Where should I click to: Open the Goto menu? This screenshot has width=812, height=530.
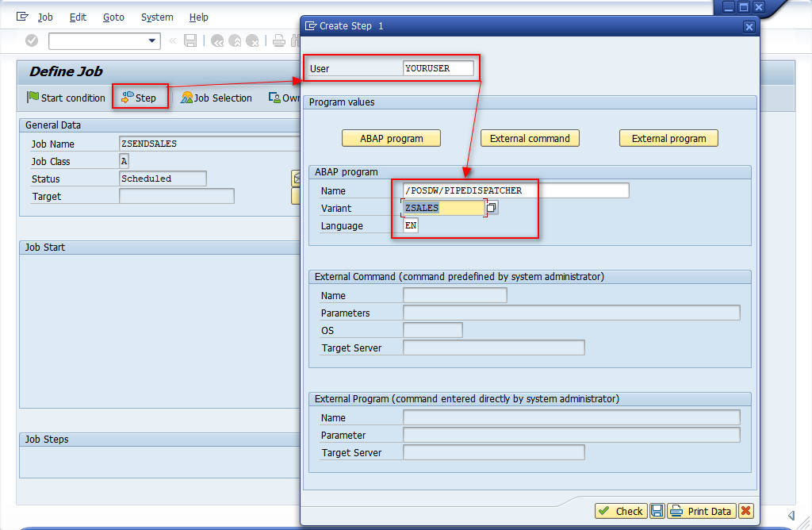[113, 17]
